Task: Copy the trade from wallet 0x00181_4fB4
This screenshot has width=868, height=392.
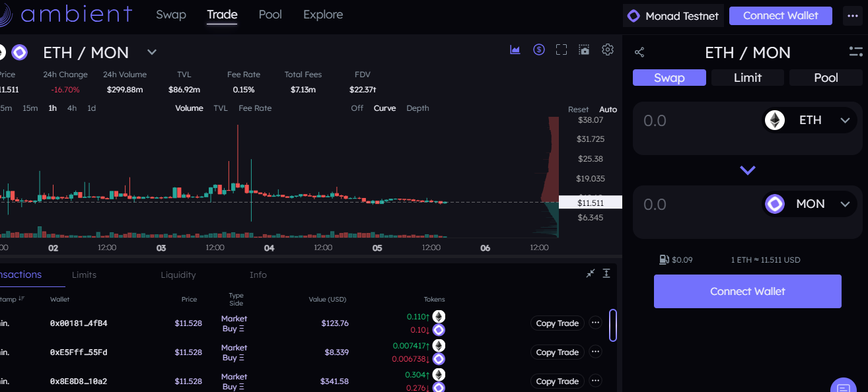Action: (557, 323)
